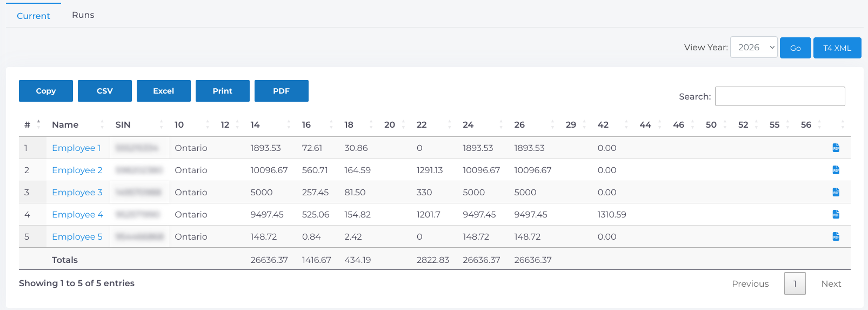The width and height of the screenshot is (868, 310).
Task: Click the Go button
Action: 795,48
